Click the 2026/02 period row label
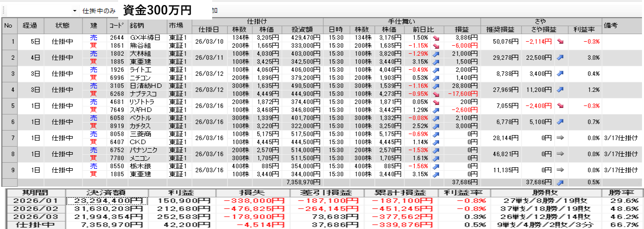 [x=33, y=209]
